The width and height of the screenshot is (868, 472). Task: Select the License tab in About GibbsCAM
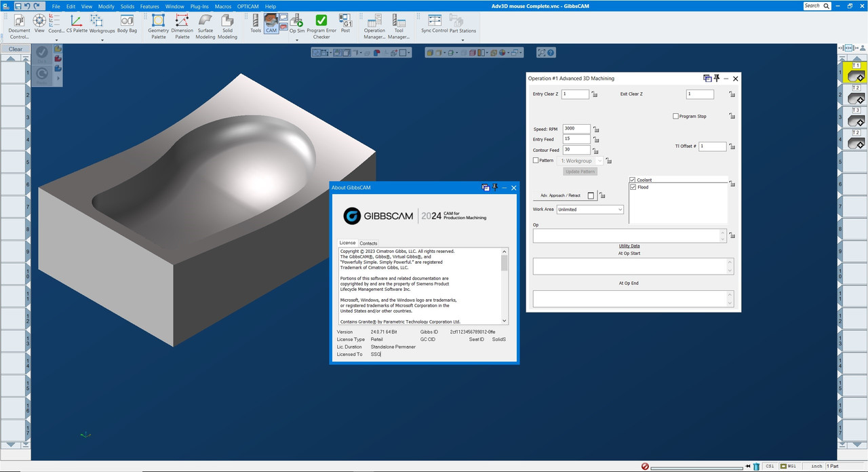pos(347,243)
